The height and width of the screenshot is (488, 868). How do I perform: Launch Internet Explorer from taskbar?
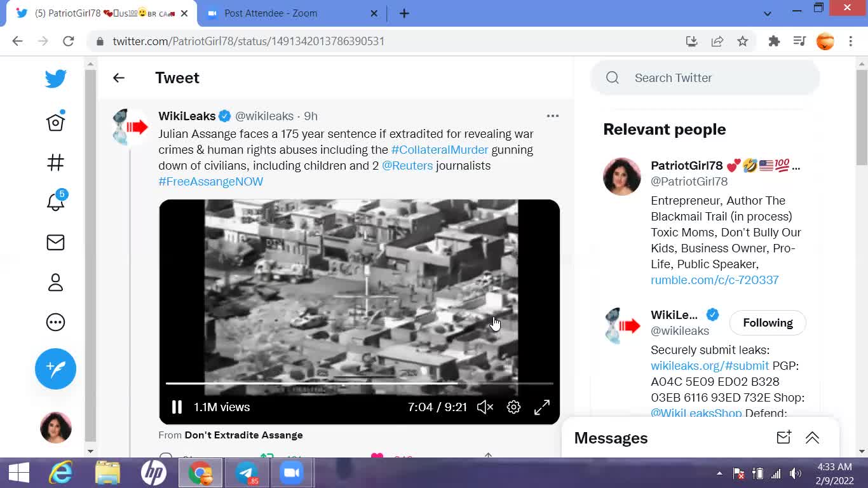coord(61,473)
